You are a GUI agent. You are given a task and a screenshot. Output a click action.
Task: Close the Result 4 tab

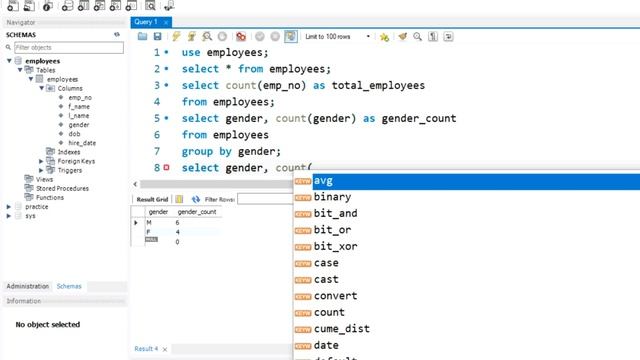(x=165, y=349)
